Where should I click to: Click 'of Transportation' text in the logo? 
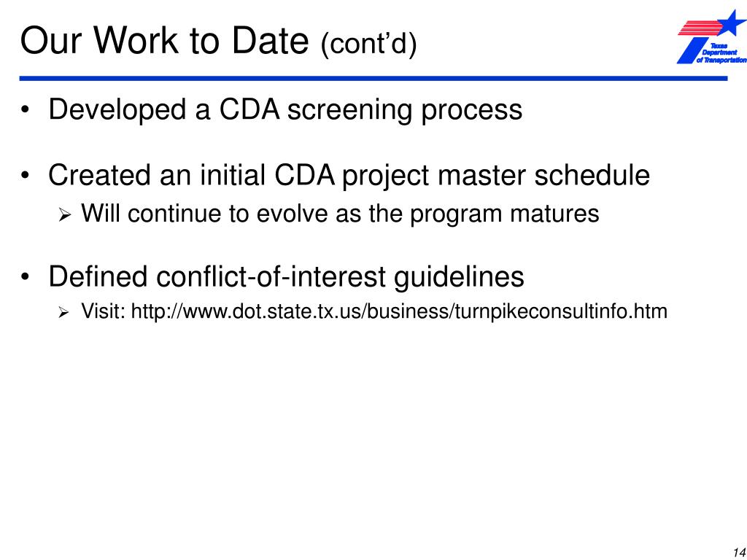pyautogui.click(x=721, y=60)
